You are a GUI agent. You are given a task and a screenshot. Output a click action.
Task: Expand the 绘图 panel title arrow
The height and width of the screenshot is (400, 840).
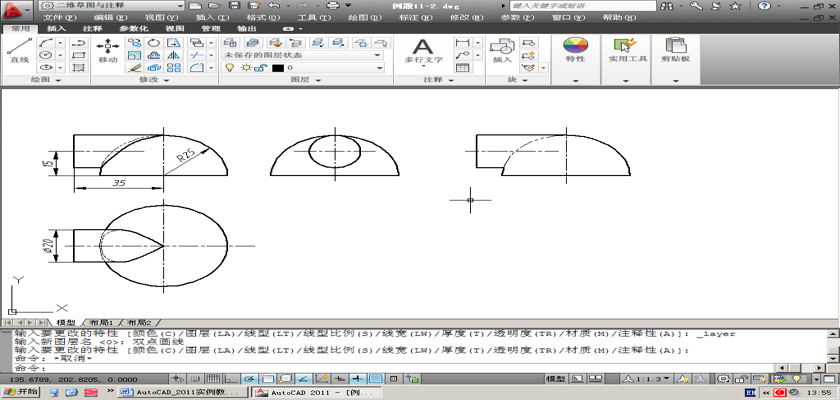click(x=56, y=79)
